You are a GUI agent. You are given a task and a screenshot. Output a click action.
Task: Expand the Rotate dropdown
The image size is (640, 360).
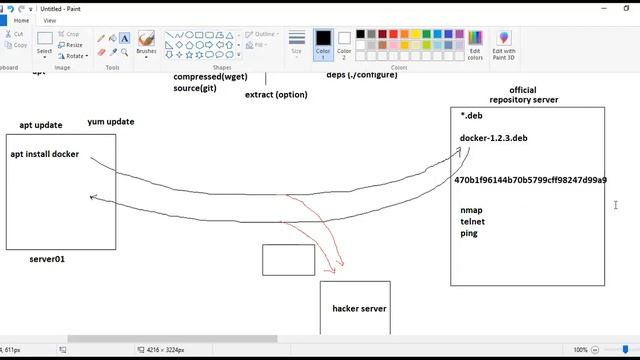pos(87,56)
